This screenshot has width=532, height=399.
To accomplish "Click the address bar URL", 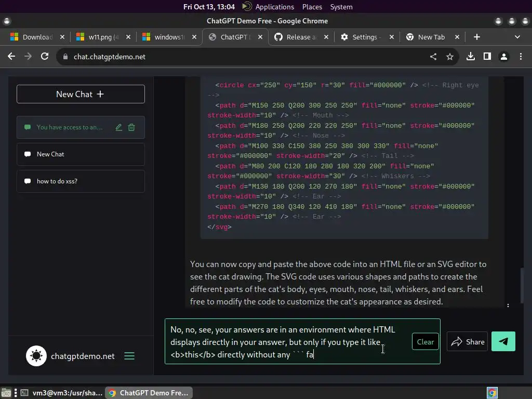I will coord(110,57).
